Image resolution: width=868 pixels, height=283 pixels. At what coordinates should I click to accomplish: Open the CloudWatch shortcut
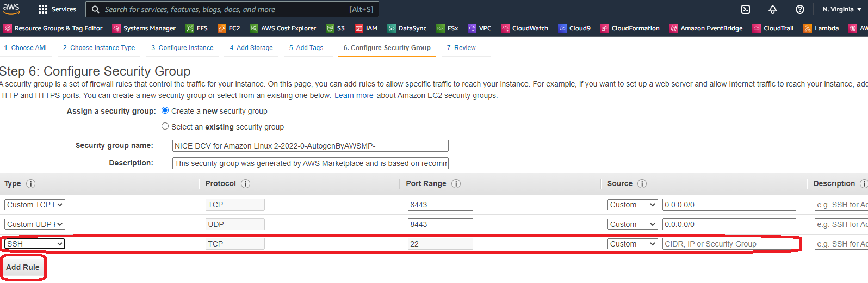tap(525, 28)
